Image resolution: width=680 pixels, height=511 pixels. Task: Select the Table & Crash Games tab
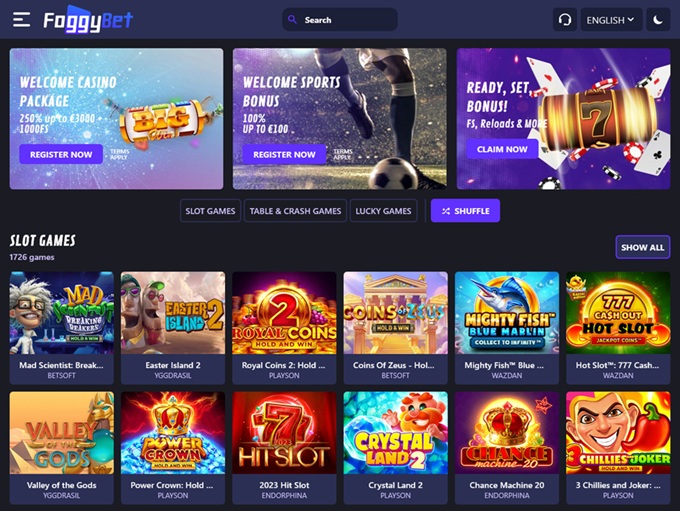point(295,211)
